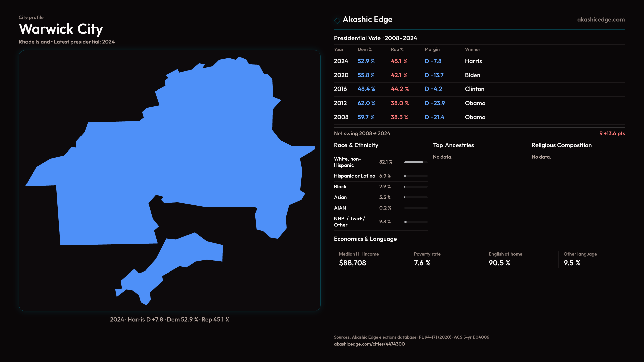644x362 pixels.
Task: Click the Winner column header
Action: (x=472, y=49)
